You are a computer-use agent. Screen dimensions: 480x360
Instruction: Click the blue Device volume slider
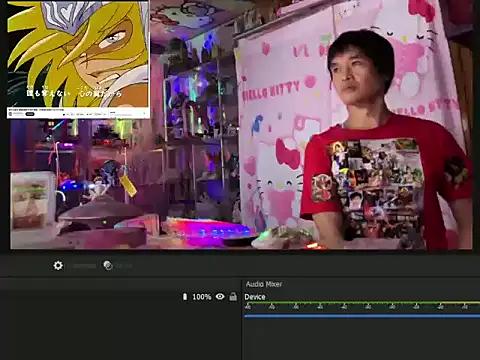click(x=362, y=316)
